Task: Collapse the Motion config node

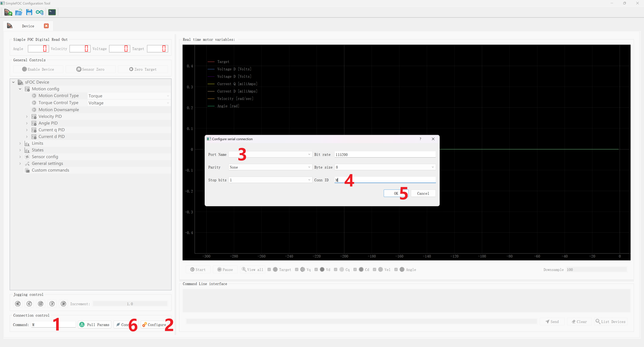Action: [20, 89]
